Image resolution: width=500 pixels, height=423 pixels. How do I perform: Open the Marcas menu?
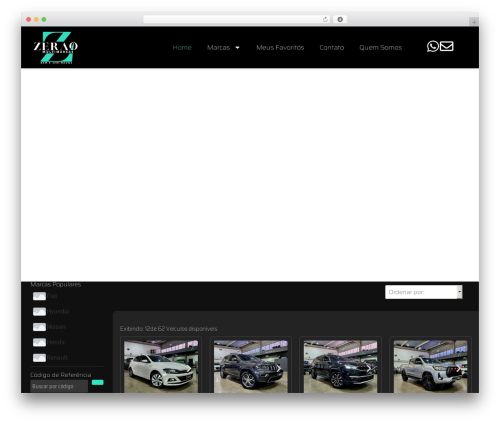click(x=218, y=47)
